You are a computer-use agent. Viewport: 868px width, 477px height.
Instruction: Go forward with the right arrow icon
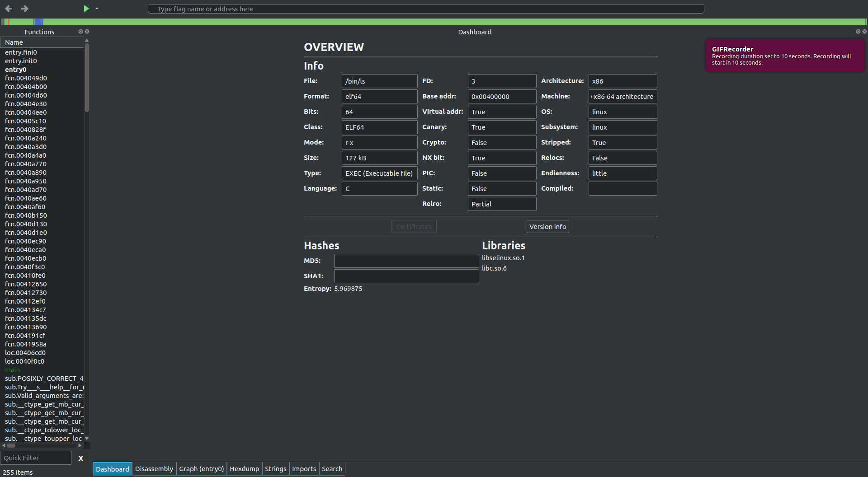pos(25,9)
